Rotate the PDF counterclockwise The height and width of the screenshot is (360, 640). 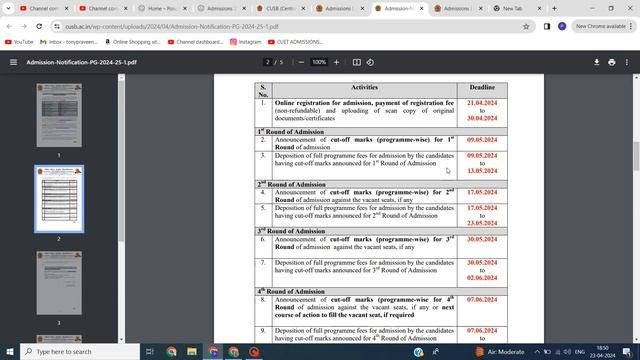(x=370, y=62)
